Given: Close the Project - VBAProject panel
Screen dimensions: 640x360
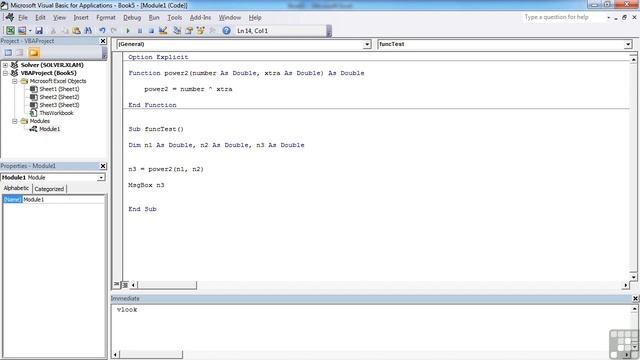Looking at the screenshot, I should click(x=103, y=41).
